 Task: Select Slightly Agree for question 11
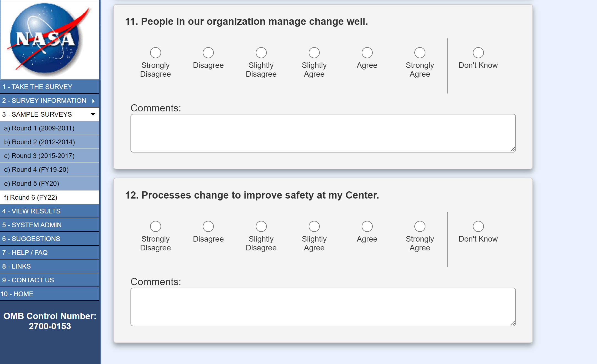314,53
